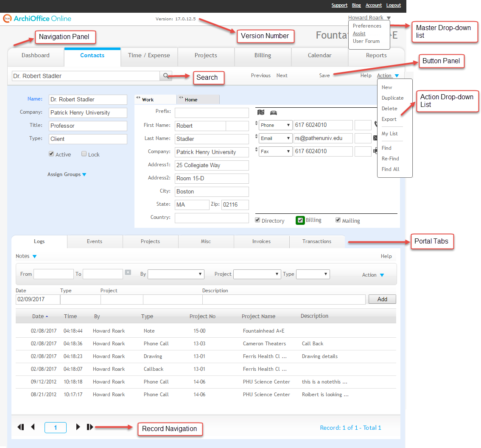This screenshot has height=448, width=481.
Task: Click the reorder arrows beside Fax row
Action: 257,149
